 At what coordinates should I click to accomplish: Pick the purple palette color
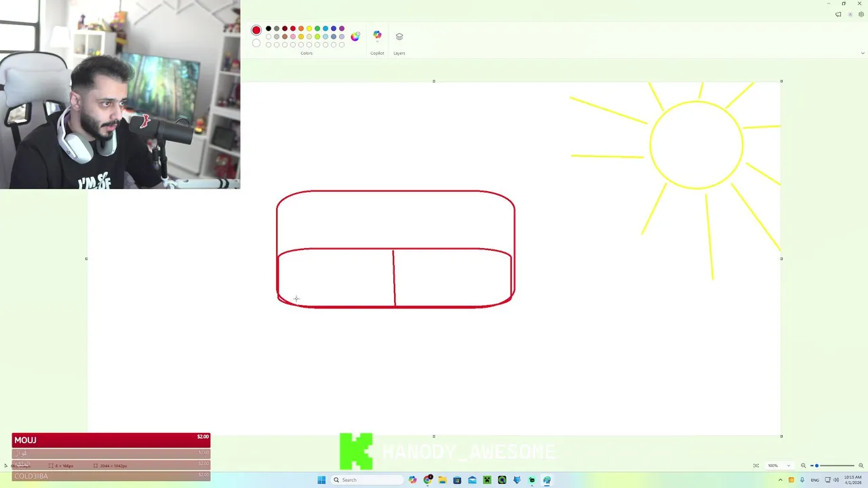pyautogui.click(x=342, y=28)
